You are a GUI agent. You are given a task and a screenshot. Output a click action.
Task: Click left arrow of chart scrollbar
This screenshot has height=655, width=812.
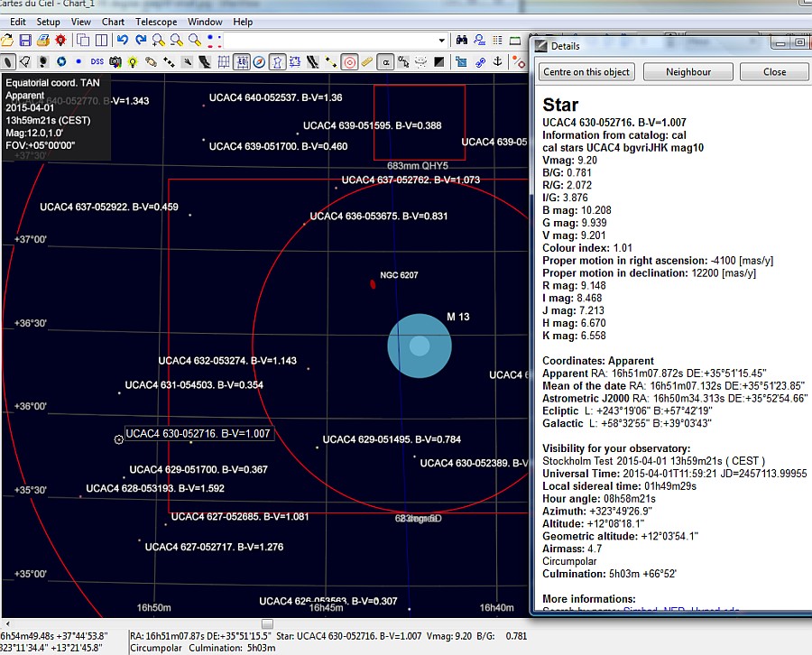[x=6, y=624]
